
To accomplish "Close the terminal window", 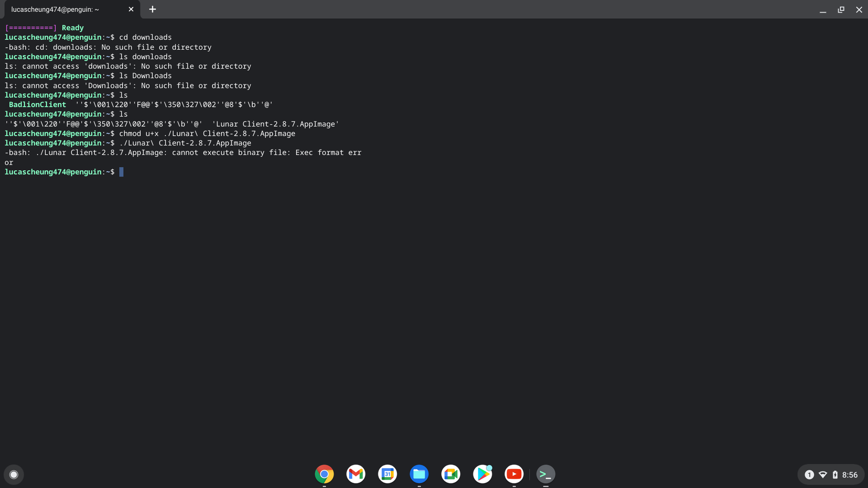I will (859, 9).
